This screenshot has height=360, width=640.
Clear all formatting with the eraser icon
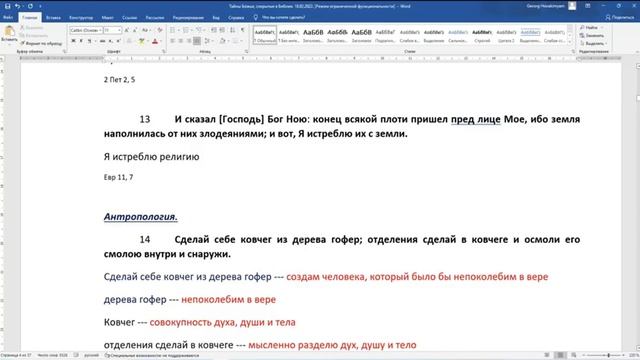pos(160,30)
